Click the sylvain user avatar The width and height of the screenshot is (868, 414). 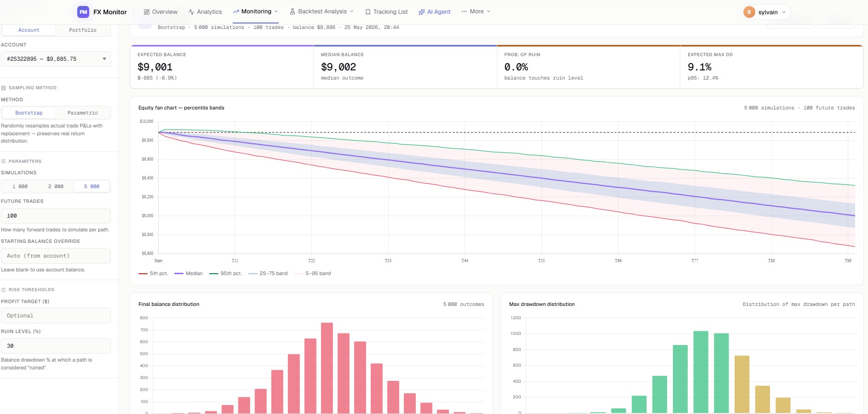(749, 12)
